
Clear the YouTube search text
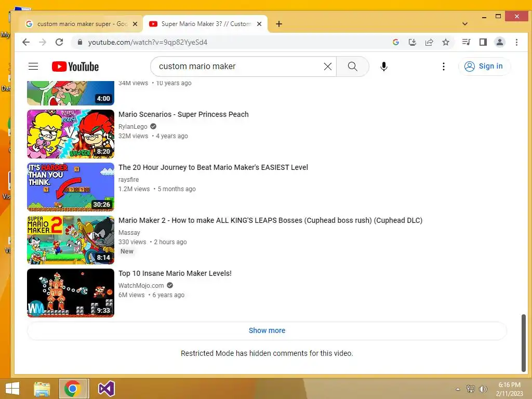(328, 66)
